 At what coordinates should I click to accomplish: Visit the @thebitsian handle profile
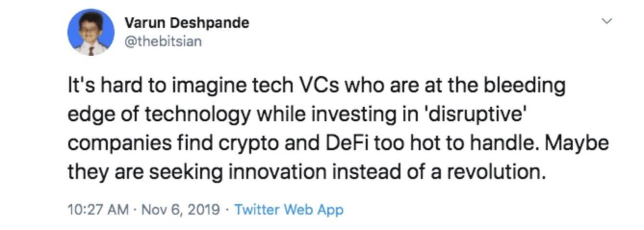[x=163, y=41]
